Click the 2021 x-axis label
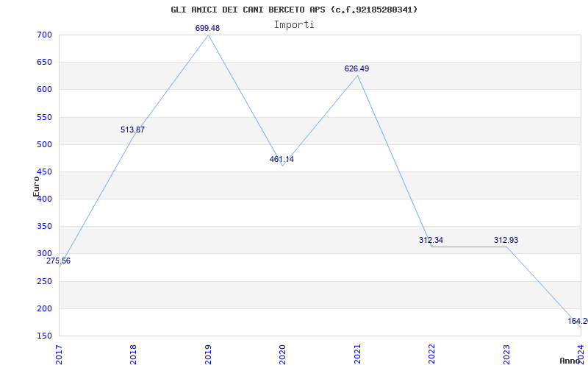This screenshot has width=588, height=368. [357, 355]
